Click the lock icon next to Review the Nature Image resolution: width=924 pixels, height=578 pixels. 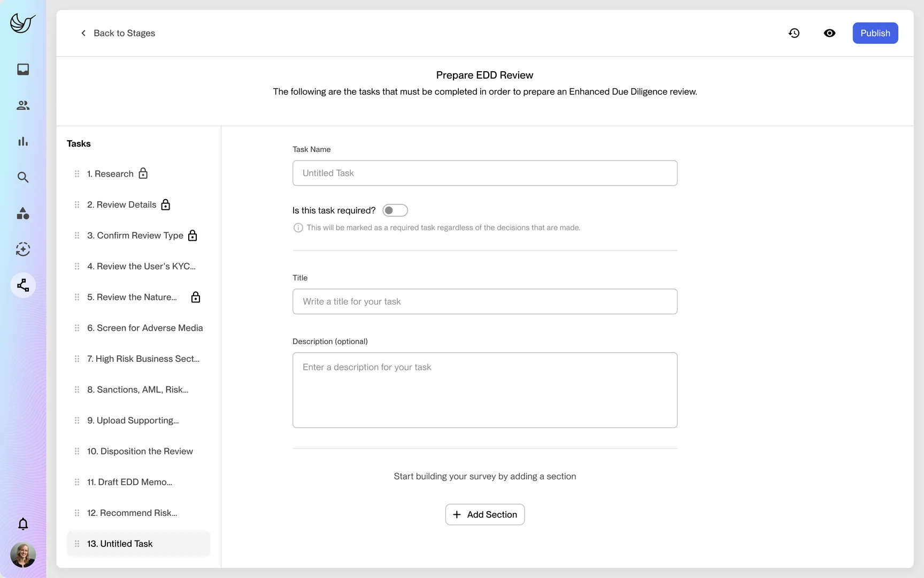196,297
